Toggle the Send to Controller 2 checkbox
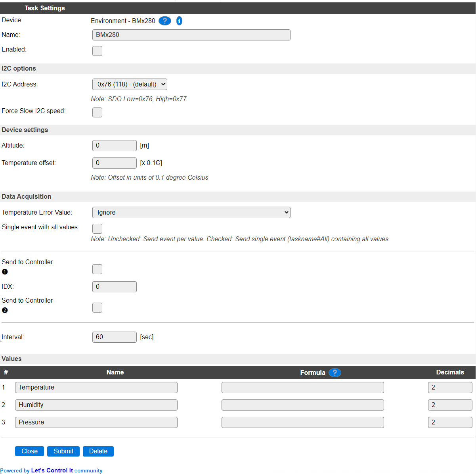 tap(97, 307)
